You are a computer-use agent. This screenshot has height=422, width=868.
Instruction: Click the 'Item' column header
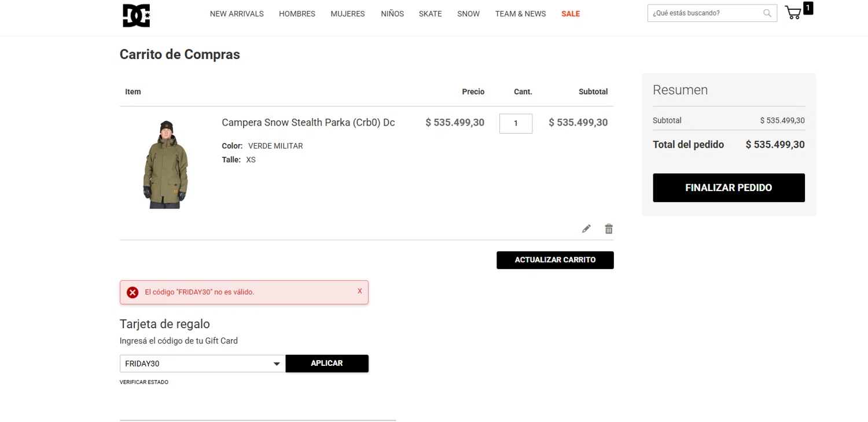133,91
